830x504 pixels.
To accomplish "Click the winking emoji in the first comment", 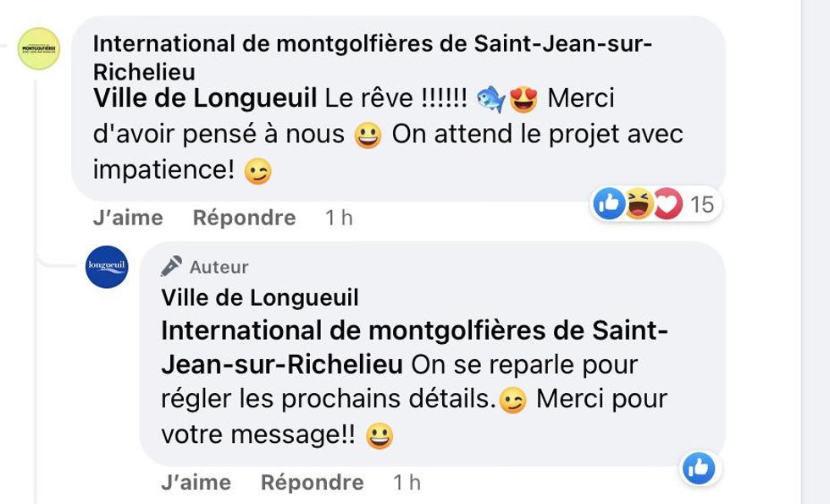I will click(x=258, y=170).
